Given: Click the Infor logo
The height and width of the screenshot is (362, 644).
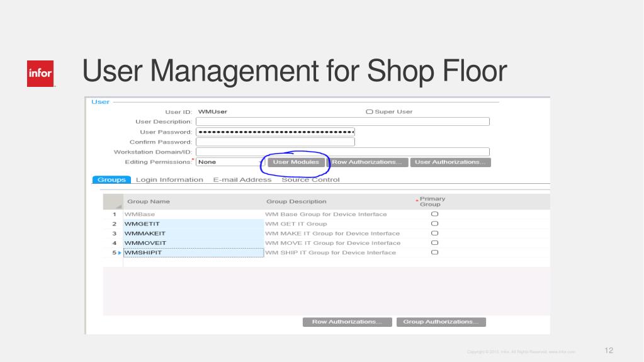Looking at the screenshot, I should tap(40, 74).
